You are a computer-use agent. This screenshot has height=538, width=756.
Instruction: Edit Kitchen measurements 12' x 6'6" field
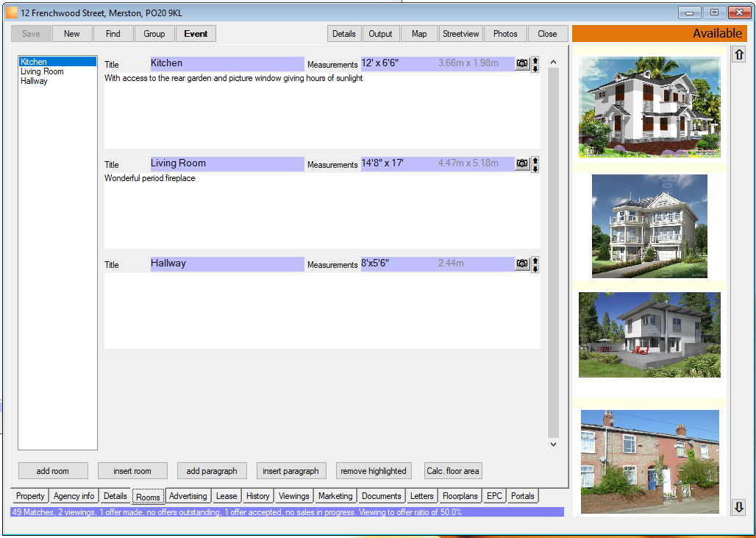coord(438,64)
